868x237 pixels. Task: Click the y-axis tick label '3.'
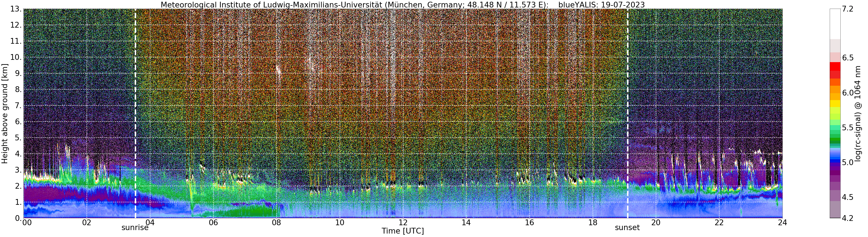tap(18, 170)
